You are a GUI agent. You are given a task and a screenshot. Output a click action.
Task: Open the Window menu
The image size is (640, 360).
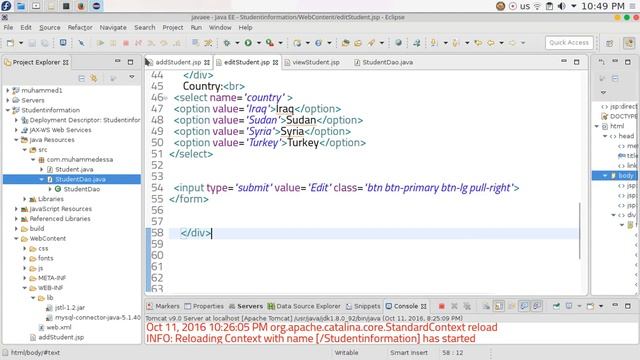tap(220, 27)
